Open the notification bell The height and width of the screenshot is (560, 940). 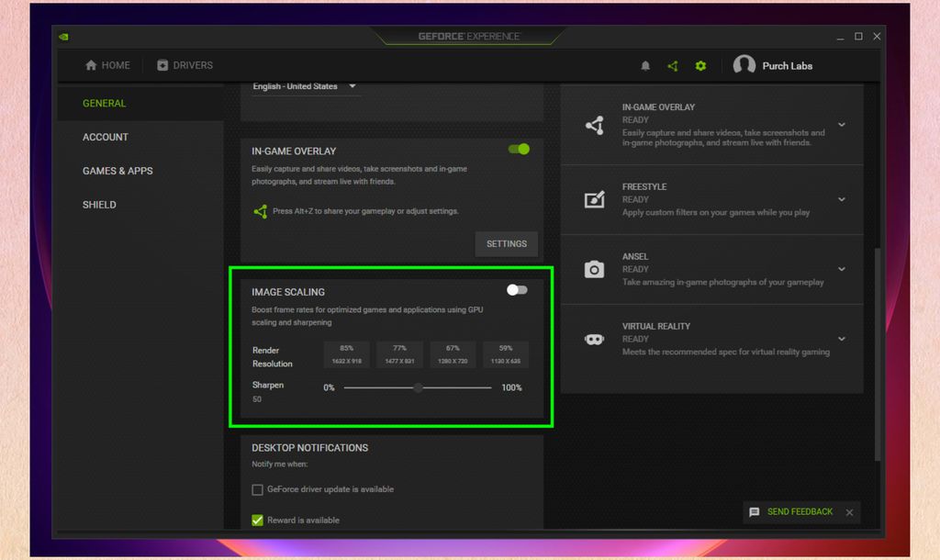pos(644,65)
